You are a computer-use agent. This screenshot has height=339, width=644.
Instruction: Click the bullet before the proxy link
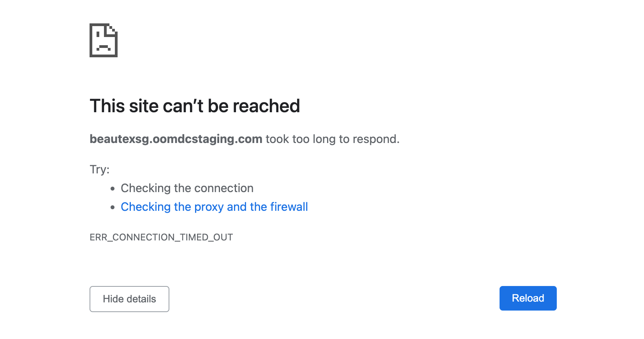(113, 207)
